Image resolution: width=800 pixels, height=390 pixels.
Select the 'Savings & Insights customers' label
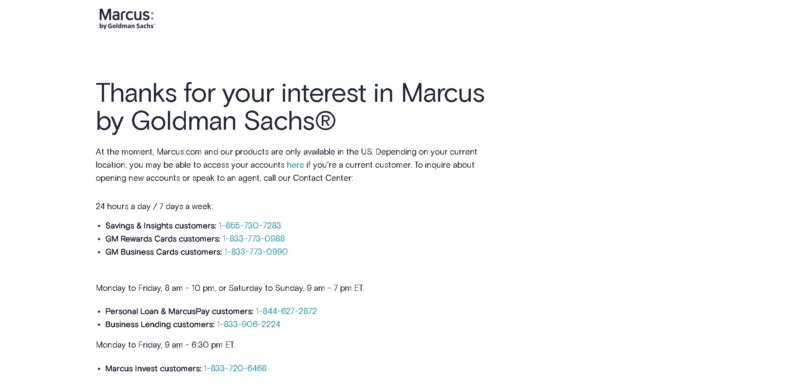click(x=161, y=225)
